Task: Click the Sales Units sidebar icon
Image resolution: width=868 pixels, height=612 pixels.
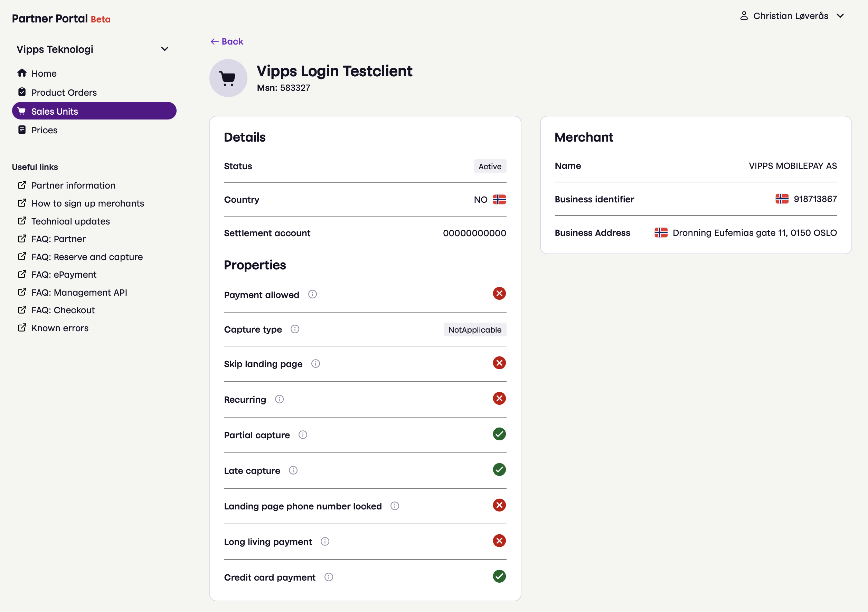Action: (22, 111)
